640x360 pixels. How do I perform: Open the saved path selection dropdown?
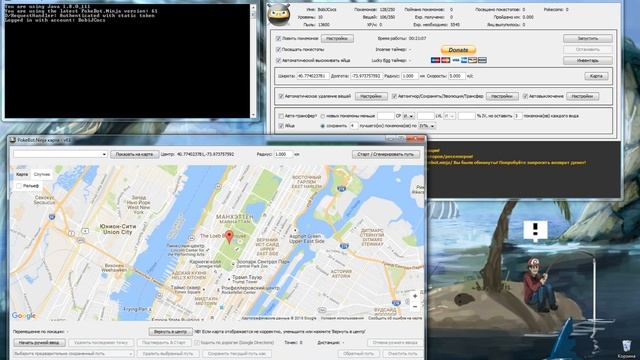coord(73,353)
